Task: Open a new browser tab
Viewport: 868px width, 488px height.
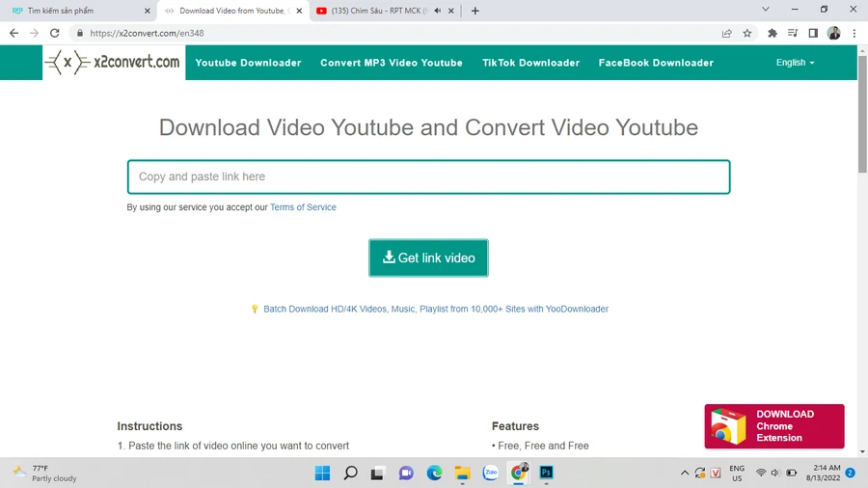Action: 475,11
